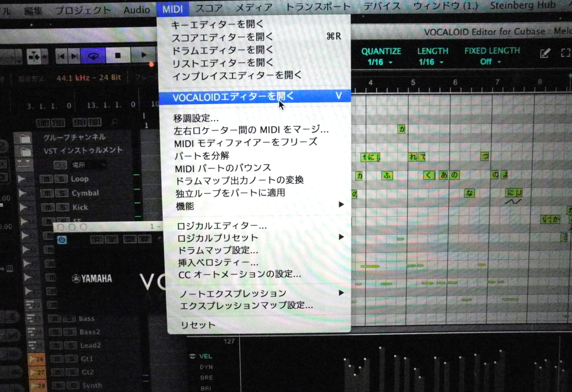Toggle the blue power button of YAMAHA plugin

click(x=62, y=240)
